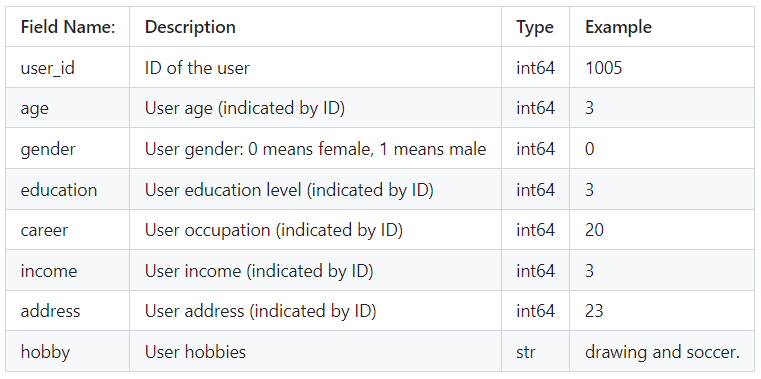
Task: Click the 'ID of the user' description
Action: (x=197, y=67)
